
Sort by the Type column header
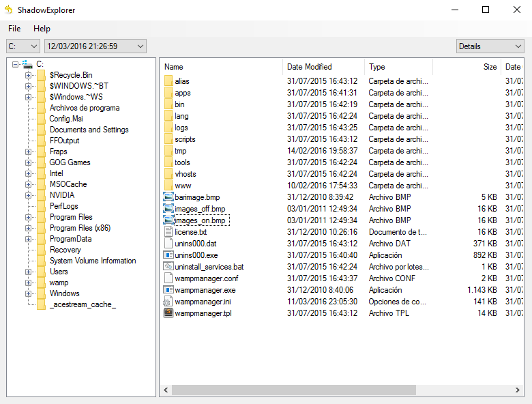398,67
